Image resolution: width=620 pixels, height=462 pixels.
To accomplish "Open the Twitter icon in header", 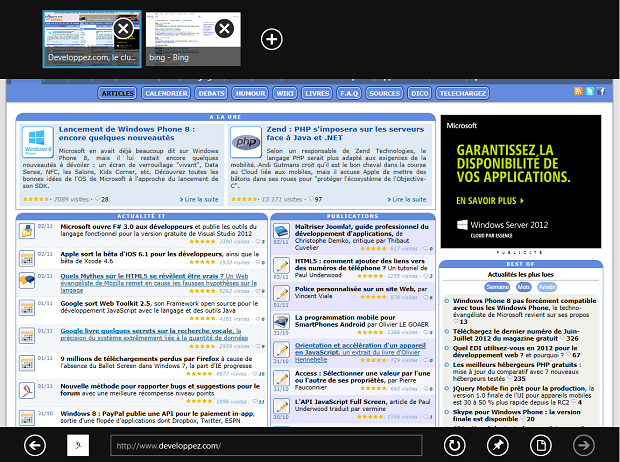I will click(x=590, y=91).
